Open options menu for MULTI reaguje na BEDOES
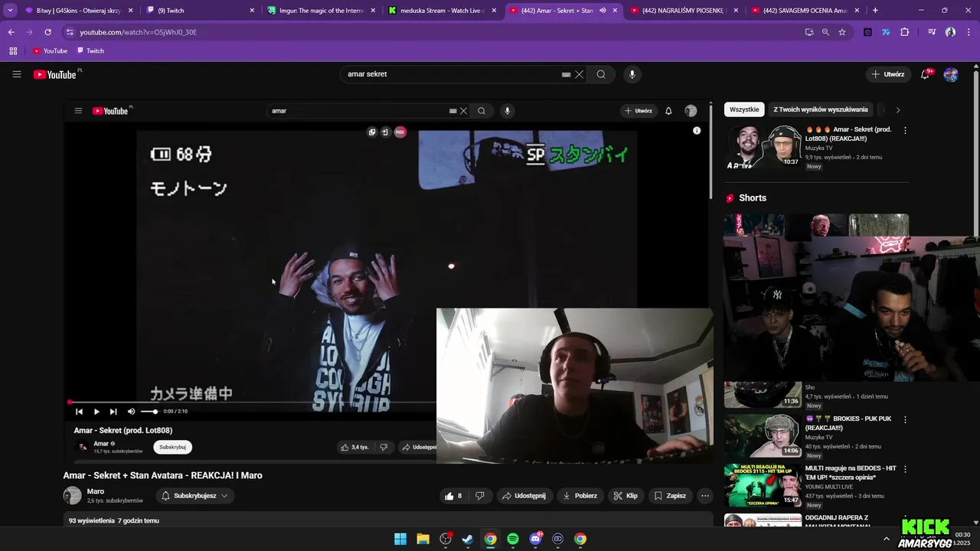 coord(905,469)
